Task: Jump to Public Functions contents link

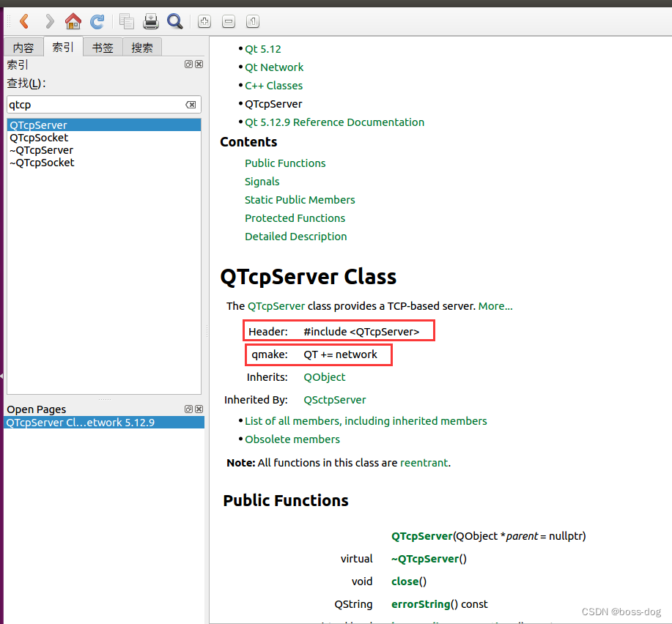Action: 285,163
